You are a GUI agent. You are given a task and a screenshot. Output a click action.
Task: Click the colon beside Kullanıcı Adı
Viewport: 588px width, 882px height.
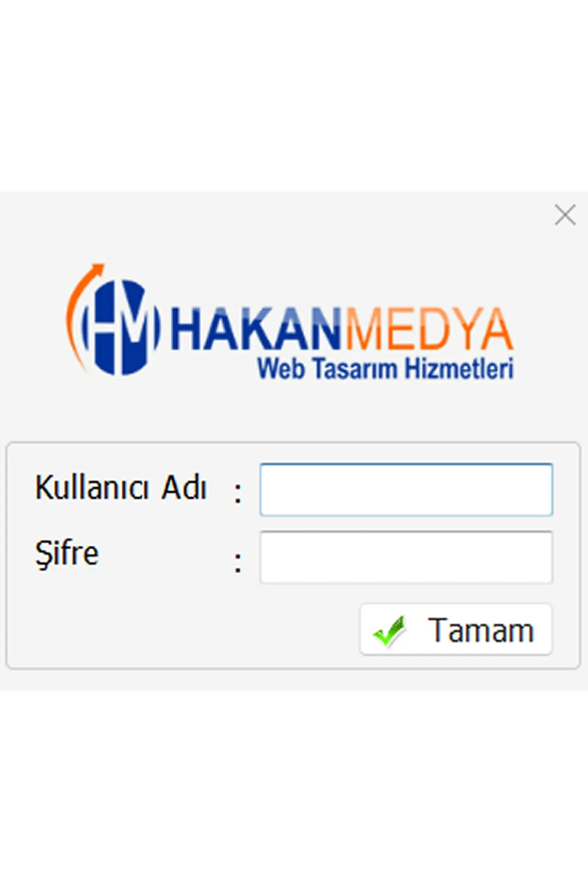(x=238, y=493)
